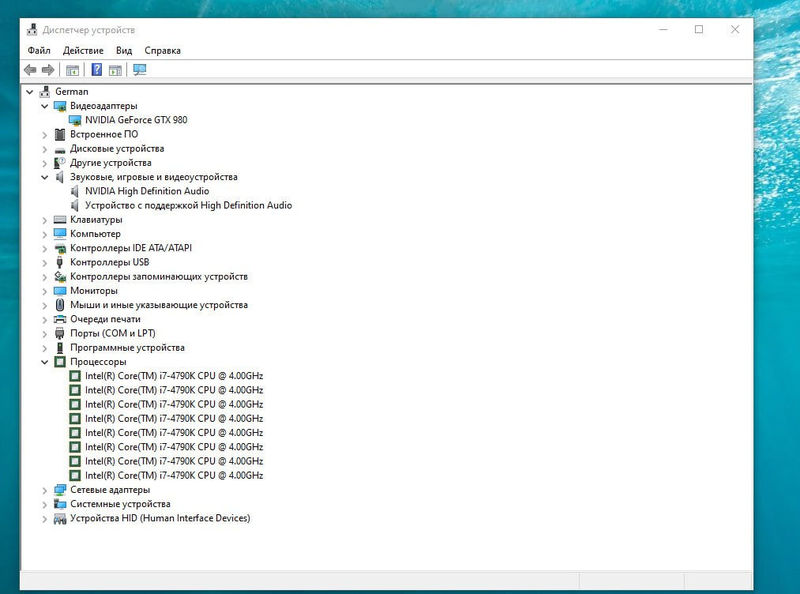This screenshot has width=800, height=594.
Task: Select the NVIDIA GeForce GTX 980 device
Action: 136,120
